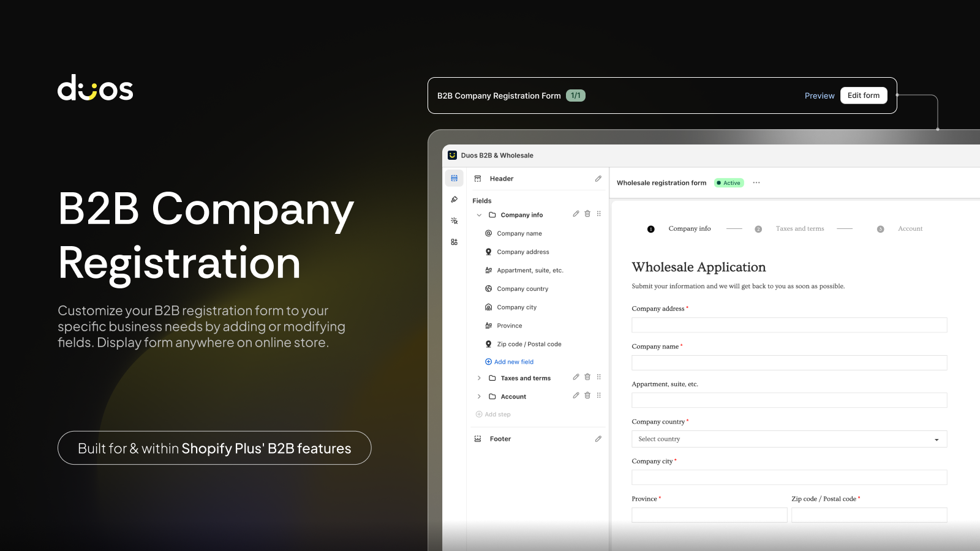Click the Edit form button
This screenshot has height=551, width=980.
[864, 96]
